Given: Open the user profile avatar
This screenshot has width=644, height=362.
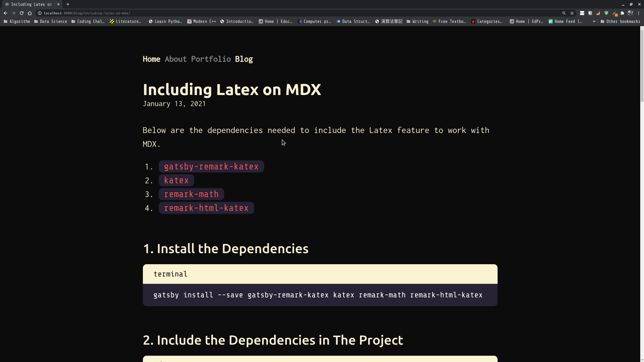Looking at the screenshot, I should point(630,13).
